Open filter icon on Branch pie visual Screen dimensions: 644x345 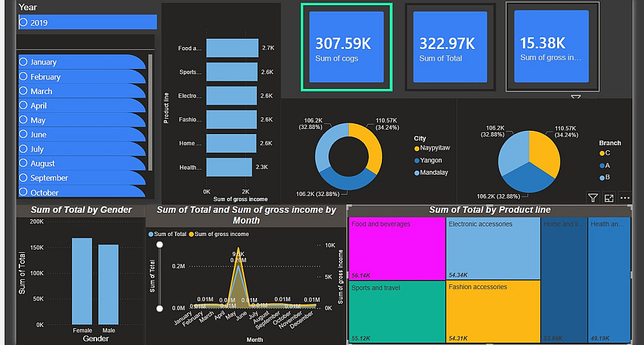[592, 198]
